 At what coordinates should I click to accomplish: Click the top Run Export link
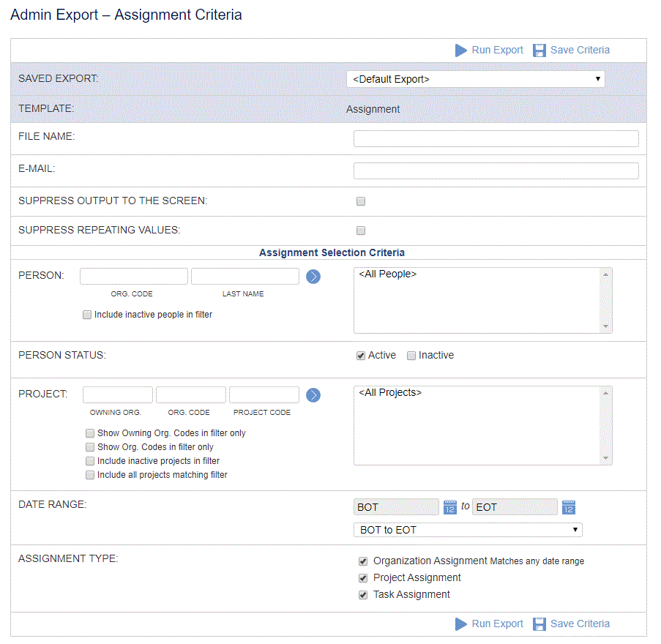(498, 50)
